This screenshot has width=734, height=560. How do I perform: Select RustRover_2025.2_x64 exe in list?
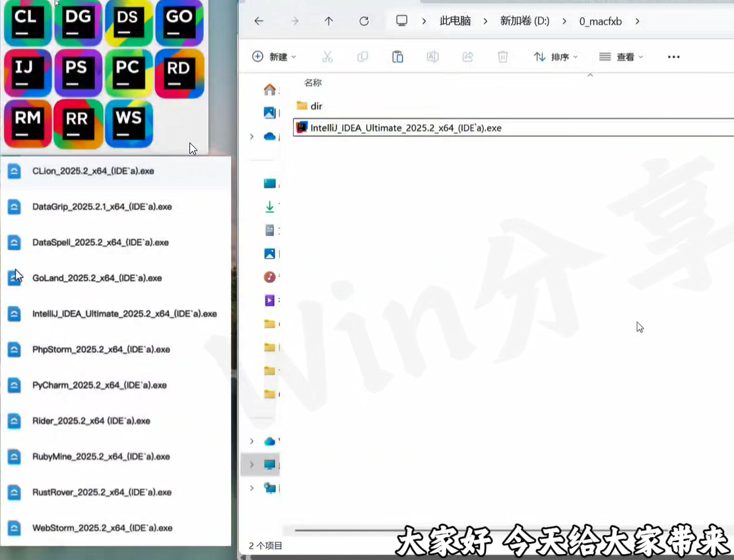116,492
